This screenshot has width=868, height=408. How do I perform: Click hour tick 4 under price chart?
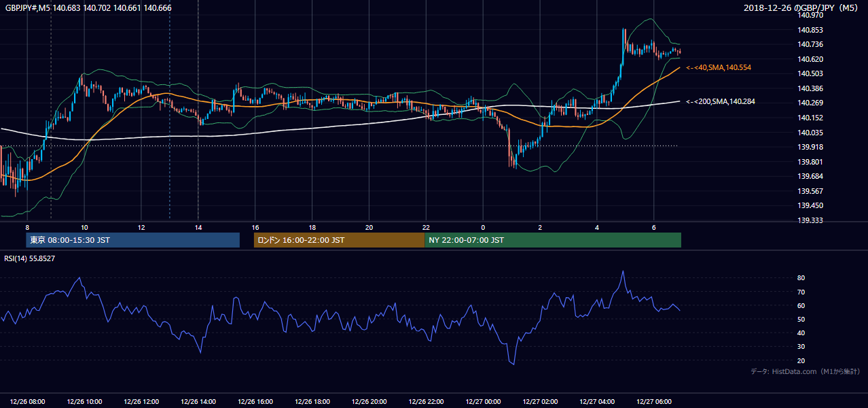pyautogui.click(x=597, y=227)
